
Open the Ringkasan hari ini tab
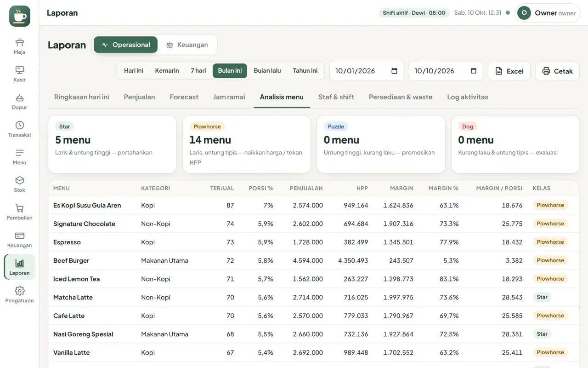82,97
